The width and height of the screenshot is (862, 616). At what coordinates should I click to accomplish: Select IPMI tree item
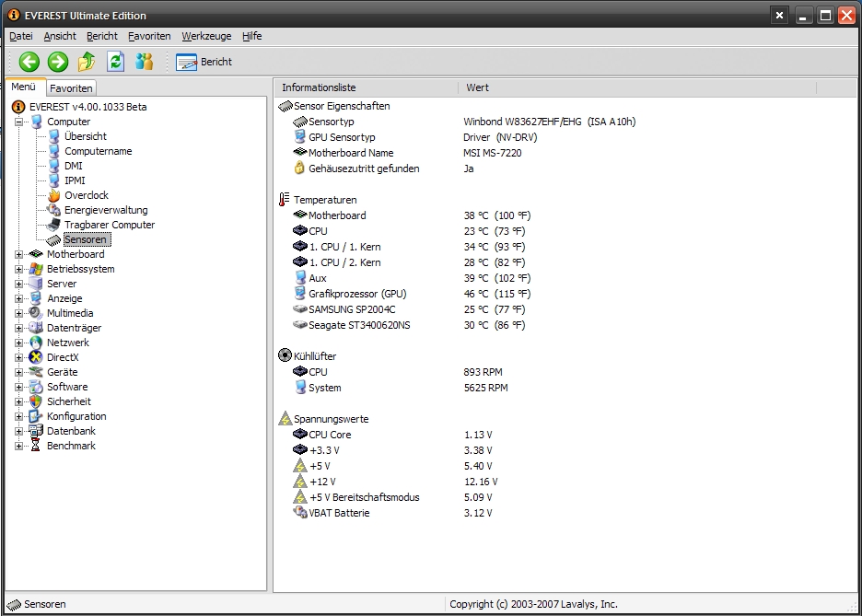coord(75,180)
